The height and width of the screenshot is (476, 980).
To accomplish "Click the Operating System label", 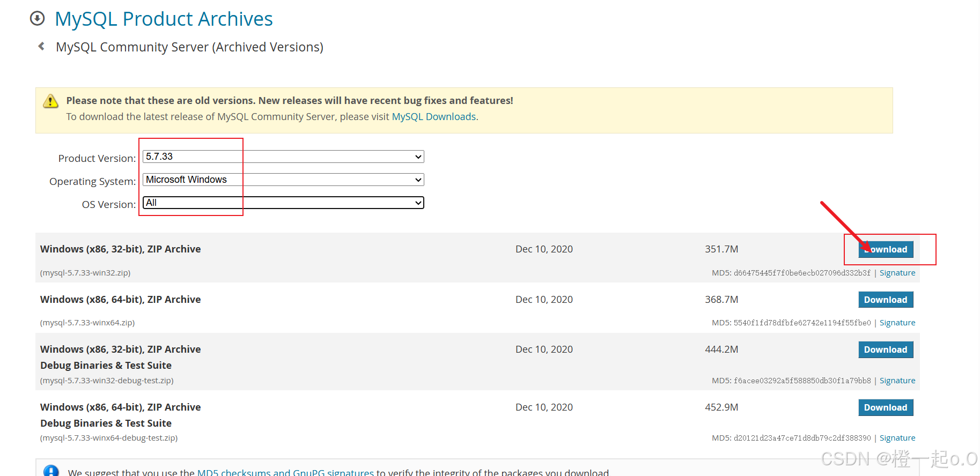I will coord(93,182).
